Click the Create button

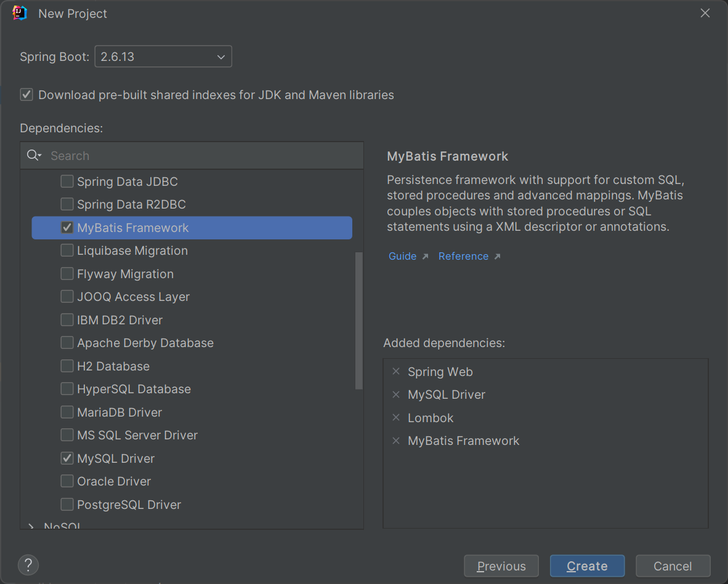tap(588, 566)
